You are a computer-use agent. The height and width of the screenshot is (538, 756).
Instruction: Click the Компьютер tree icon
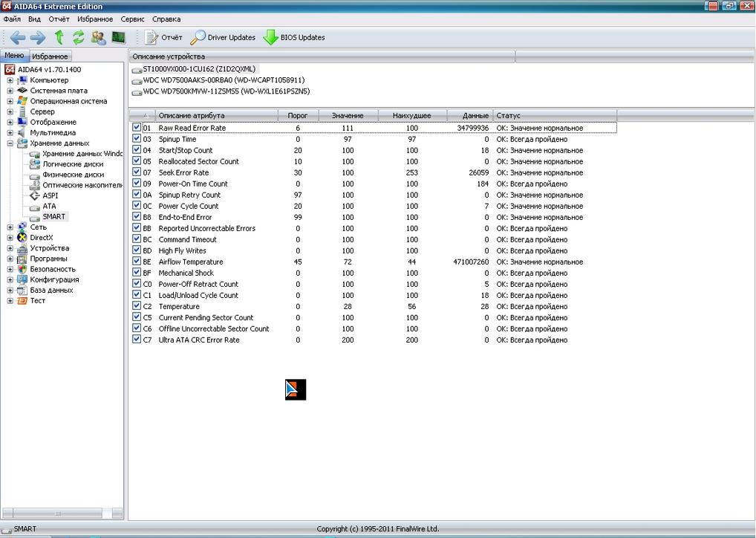(x=22, y=80)
